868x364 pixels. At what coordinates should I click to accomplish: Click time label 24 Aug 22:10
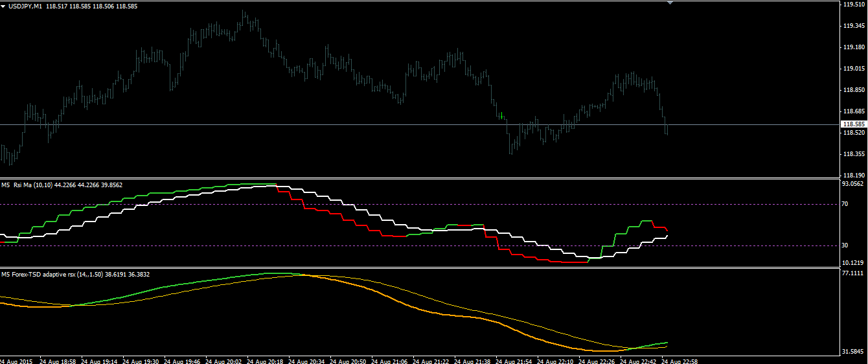[x=556, y=360]
